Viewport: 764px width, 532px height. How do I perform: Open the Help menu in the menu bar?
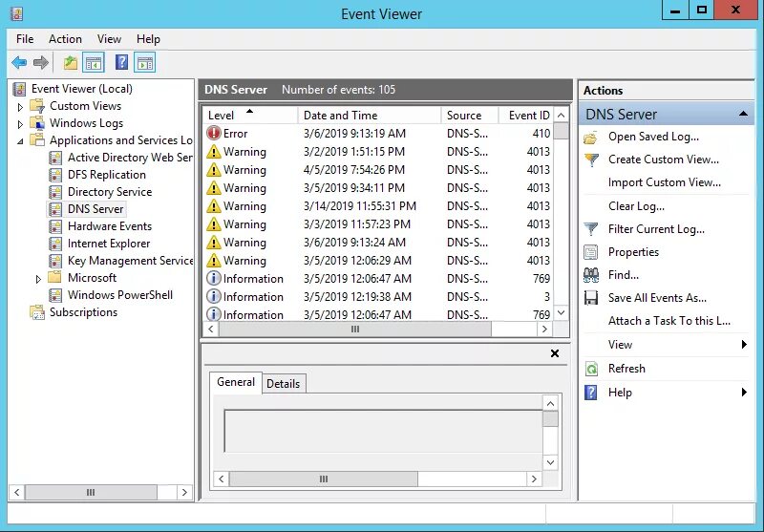pos(148,39)
